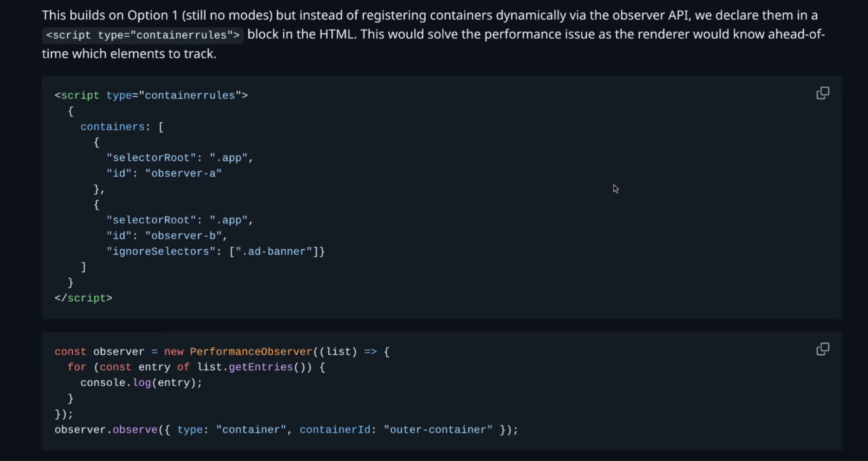868x461 pixels.
Task: Place cursor on the "containers" key
Action: 112,127
